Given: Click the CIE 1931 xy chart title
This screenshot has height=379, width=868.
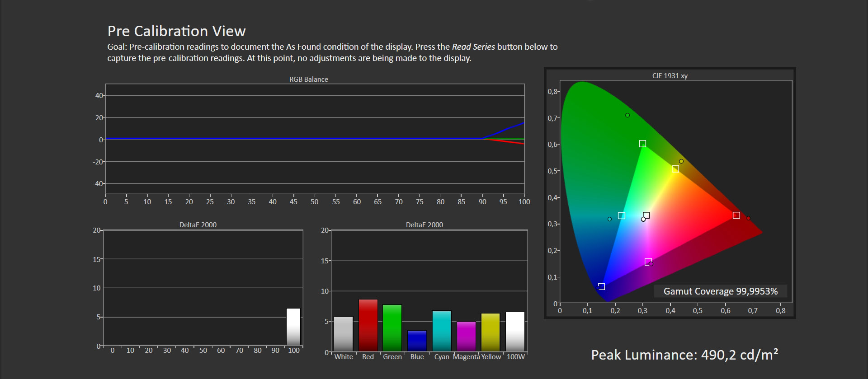Looking at the screenshot, I should click(670, 76).
